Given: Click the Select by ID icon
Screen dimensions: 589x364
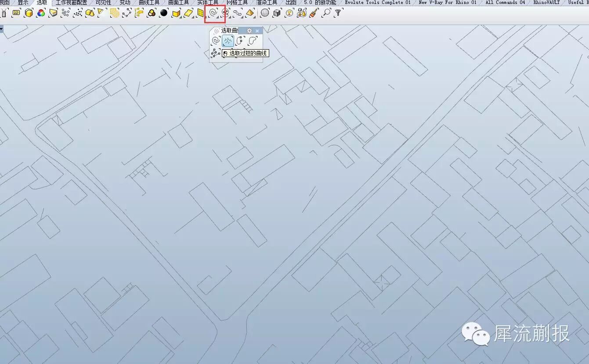Looking at the screenshot, I should point(16,13).
